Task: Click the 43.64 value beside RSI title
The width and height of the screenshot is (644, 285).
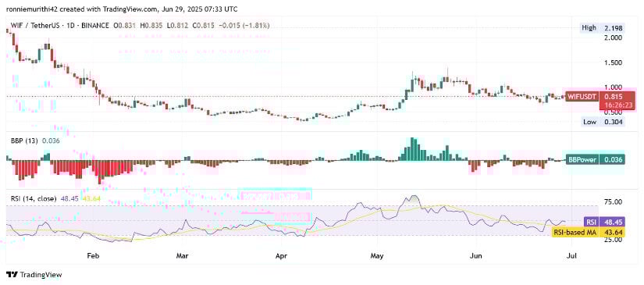Action: tap(91, 198)
